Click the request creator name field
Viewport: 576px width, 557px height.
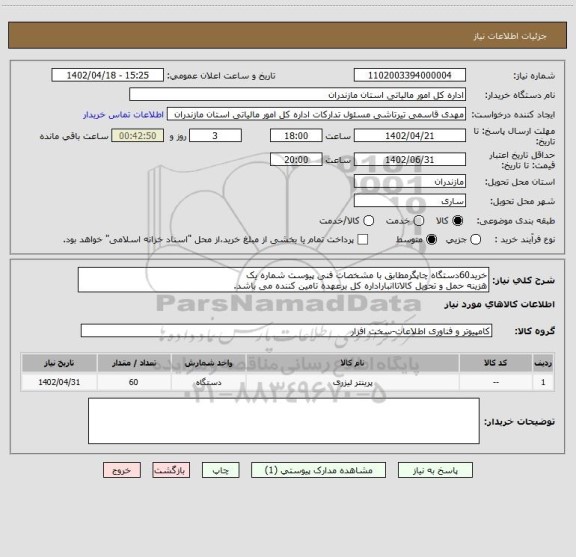pos(316,114)
